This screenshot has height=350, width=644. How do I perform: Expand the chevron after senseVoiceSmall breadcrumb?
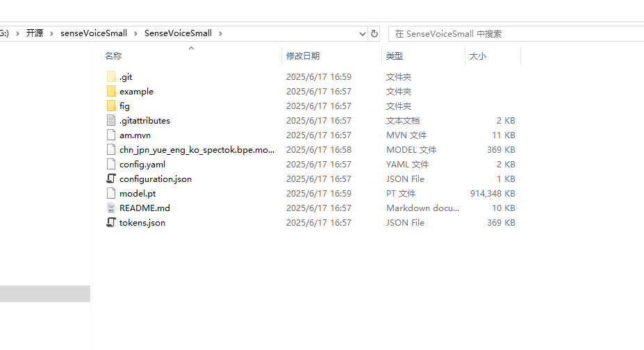[135, 33]
